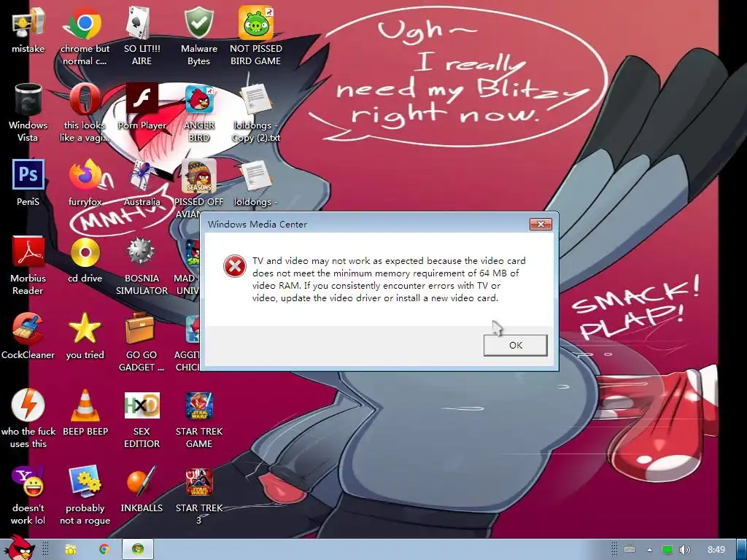Screen dimensions: 747x560
Task: Launch the 'Australia' spider solitaire icon
Action: coord(142,175)
